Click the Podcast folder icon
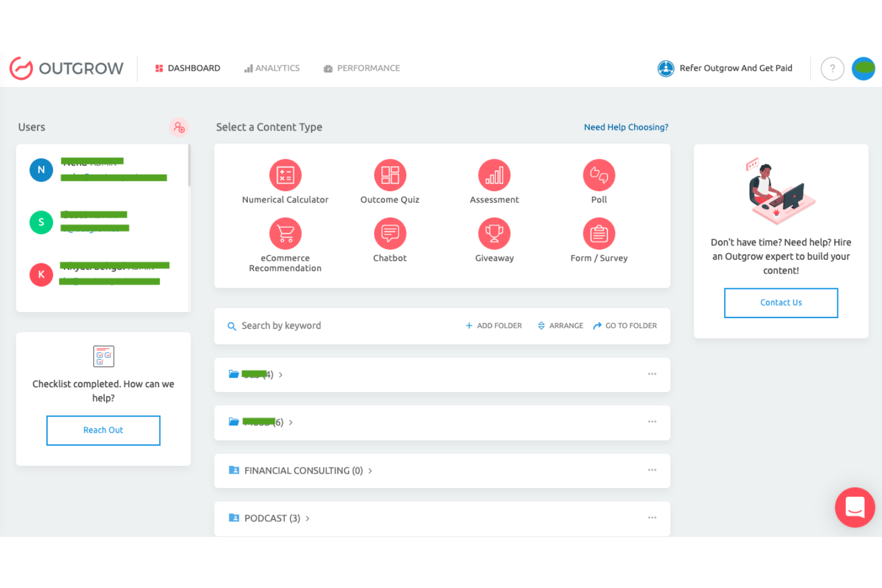This screenshot has height=588, width=882. coord(234,518)
